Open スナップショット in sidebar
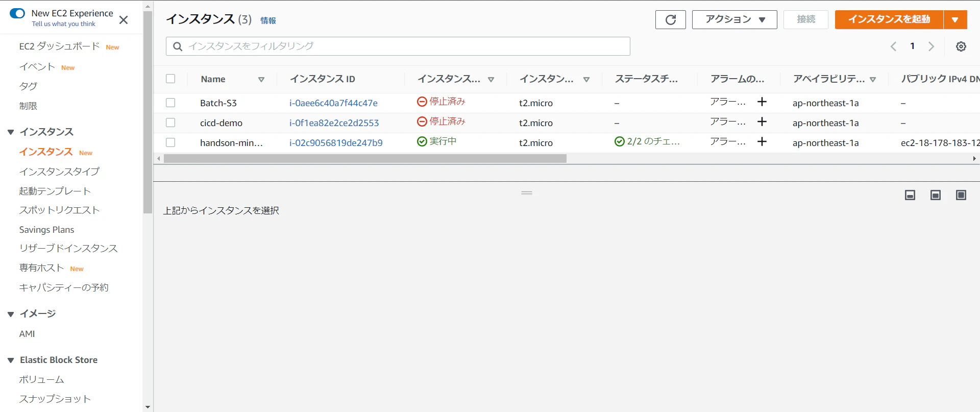Image resolution: width=980 pixels, height=412 pixels. (55, 399)
